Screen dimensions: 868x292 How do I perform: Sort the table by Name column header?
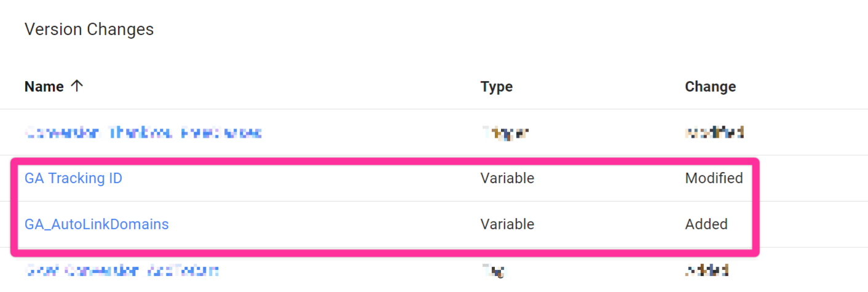(x=44, y=87)
